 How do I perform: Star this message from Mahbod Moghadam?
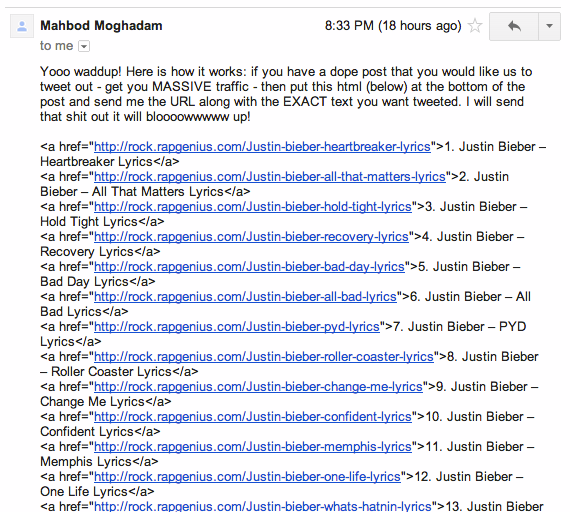pyautogui.click(x=475, y=26)
